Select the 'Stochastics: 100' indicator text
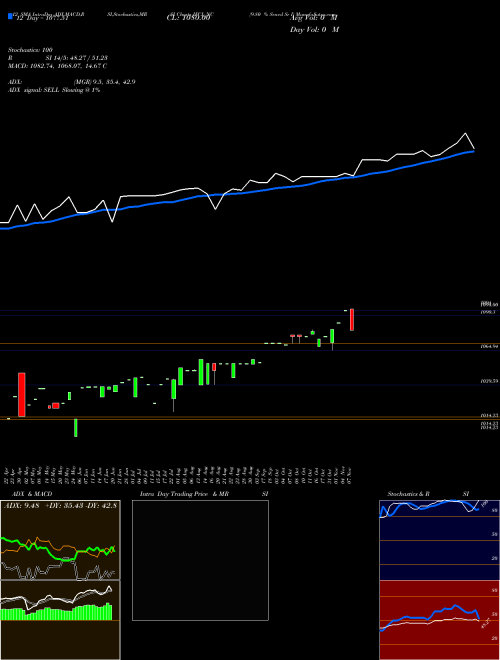 tap(30, 50)
